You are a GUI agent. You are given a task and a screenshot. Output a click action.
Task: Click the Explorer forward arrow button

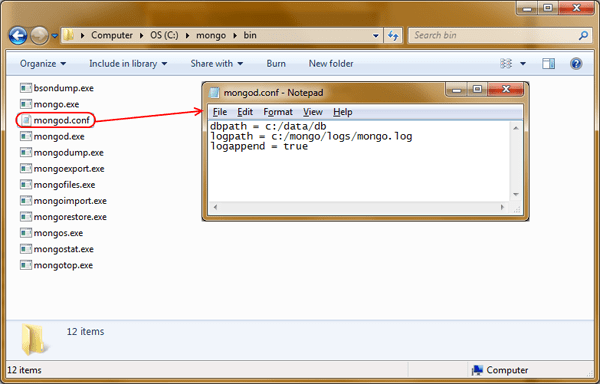pos(39,36)
